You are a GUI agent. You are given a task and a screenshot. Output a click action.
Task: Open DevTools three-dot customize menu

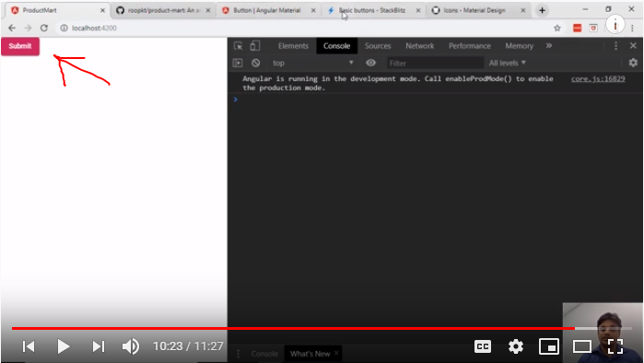point(615,46)
